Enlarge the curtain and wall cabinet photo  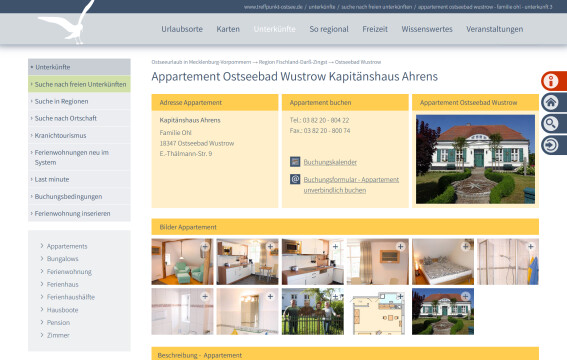click(x=378, y=261)
